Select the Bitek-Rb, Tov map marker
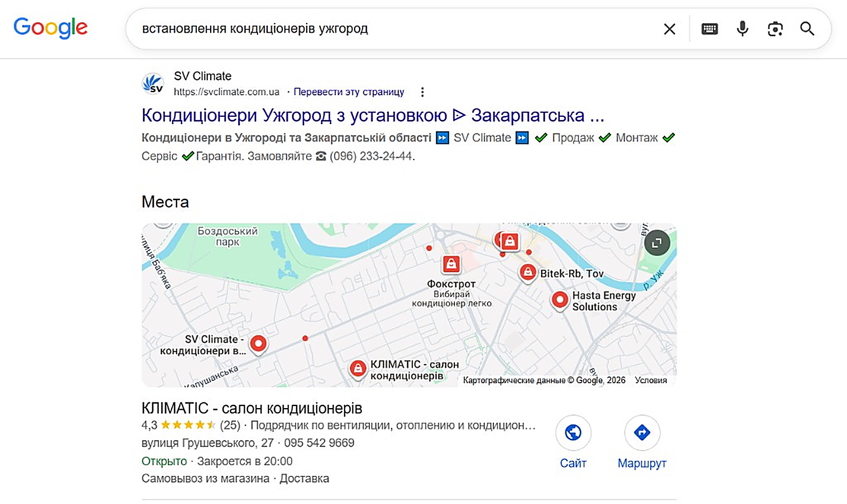Image resolution: width=847 pixels, height=504 pixels. [528, 272]
